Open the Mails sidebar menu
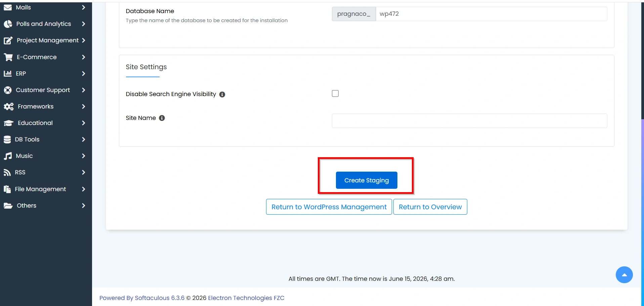The image size is (644, 306). 46,7
